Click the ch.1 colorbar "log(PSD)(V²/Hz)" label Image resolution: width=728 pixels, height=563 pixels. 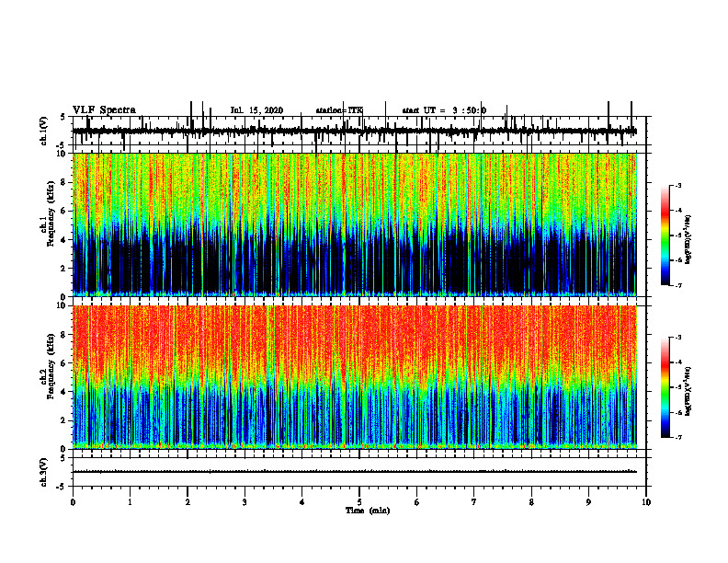(x=688, y=240)
